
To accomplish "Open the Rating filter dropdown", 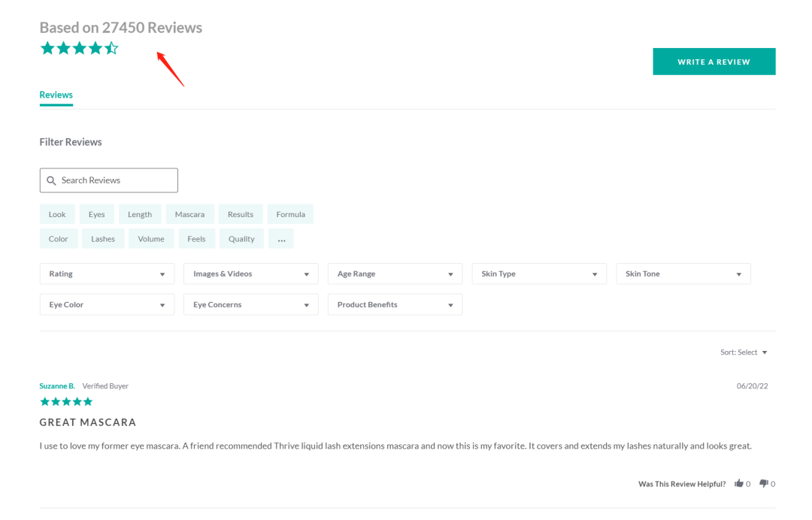I will pos(108,274).
